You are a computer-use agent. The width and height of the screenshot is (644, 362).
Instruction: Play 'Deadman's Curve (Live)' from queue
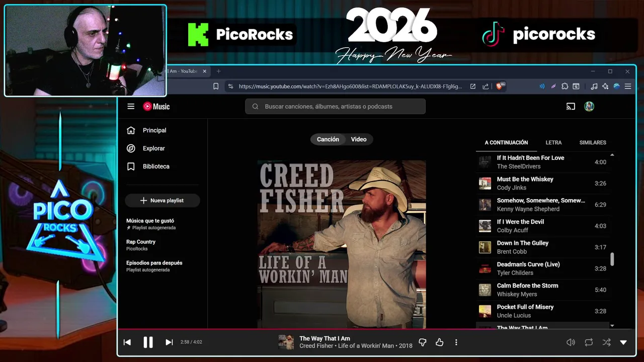(x=542, y=268)
